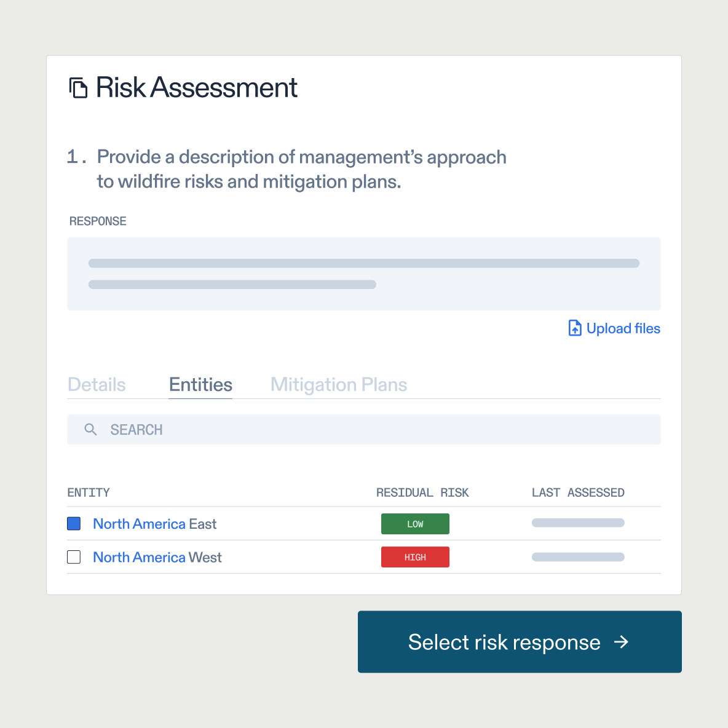
Task: Click the upload icon next to Upload files
Action: (x=574, y=328)
